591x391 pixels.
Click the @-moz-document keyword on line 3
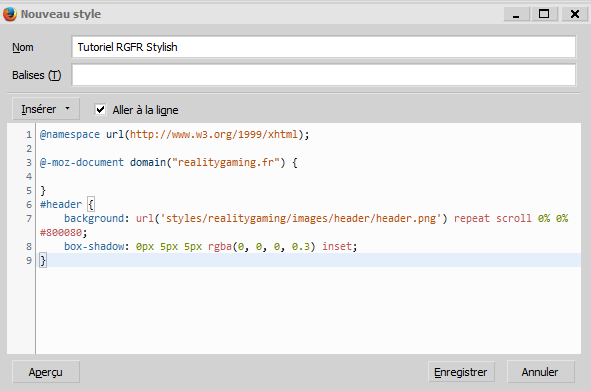point(82,163)
